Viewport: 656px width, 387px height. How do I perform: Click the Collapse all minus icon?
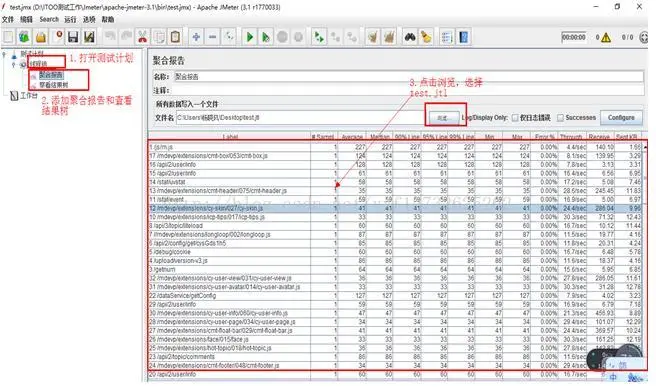(x=212, y=37)
